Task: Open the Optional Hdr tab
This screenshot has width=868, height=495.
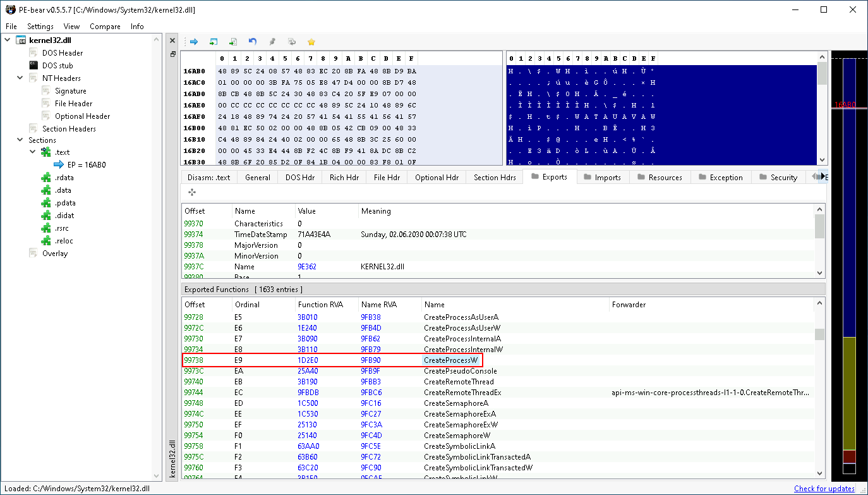Action: click(x=437, y=178)
